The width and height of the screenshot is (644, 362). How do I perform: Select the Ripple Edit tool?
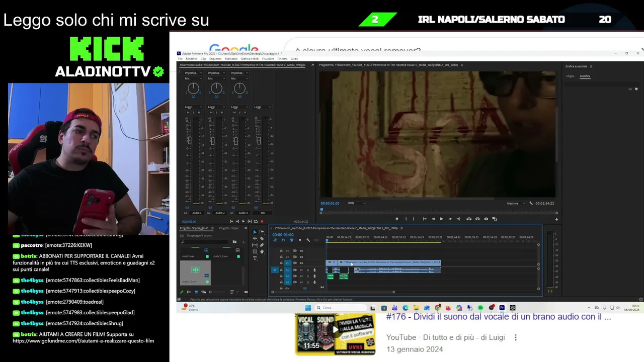255,238
